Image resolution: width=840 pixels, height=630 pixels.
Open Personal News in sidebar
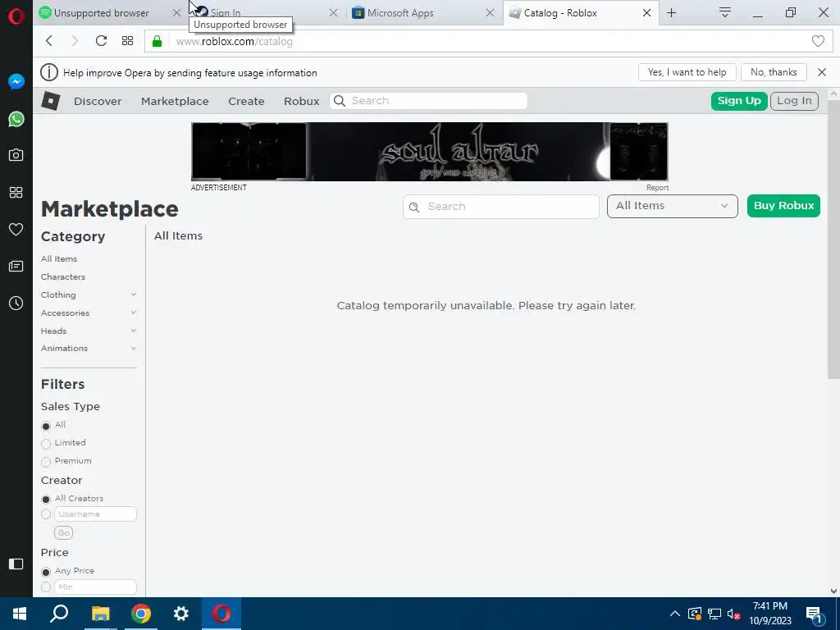pyautogui.click(x=16, y=267)
